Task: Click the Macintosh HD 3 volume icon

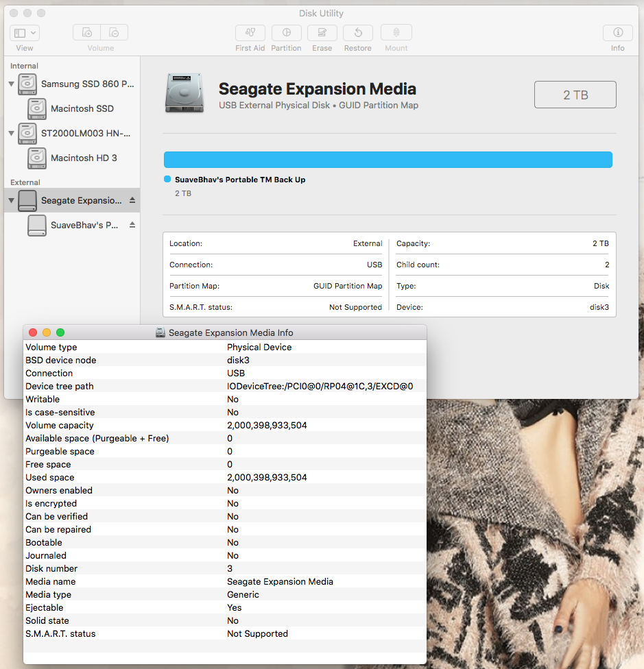Action: [x=37, y=158]
